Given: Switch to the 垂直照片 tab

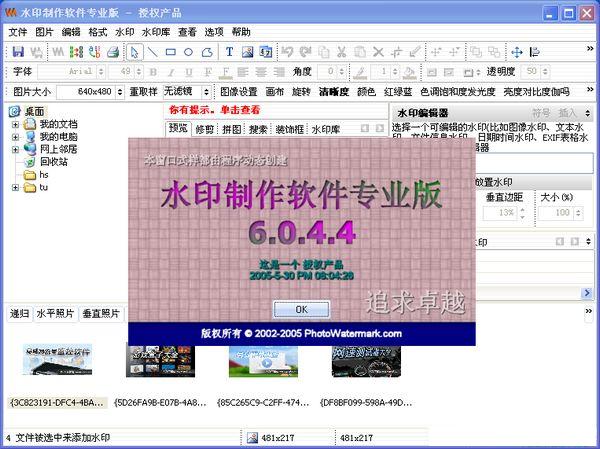Looking at the screenshot, I should 101,314.
